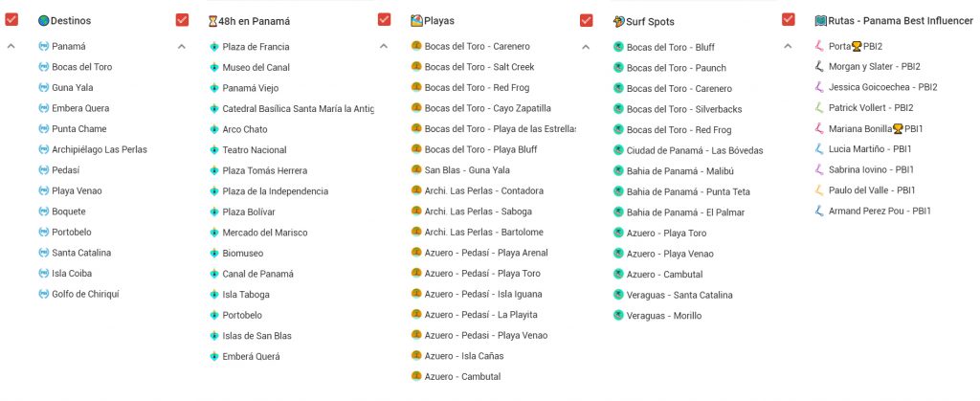
Task: Click palm icon beside Veraguas - Morillo
Action: pos(618,315)
